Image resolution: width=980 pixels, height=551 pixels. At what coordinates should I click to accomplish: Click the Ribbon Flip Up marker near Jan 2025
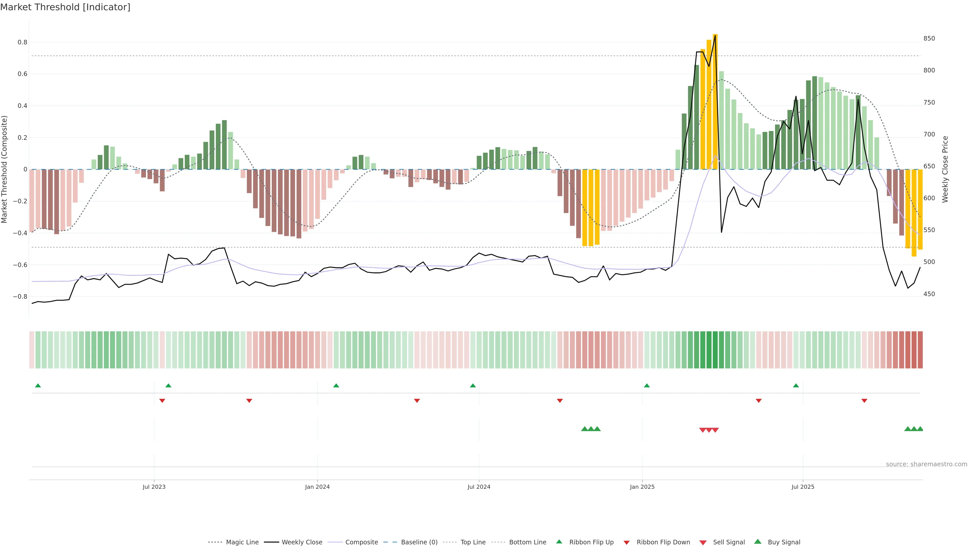tap(647, 386)
